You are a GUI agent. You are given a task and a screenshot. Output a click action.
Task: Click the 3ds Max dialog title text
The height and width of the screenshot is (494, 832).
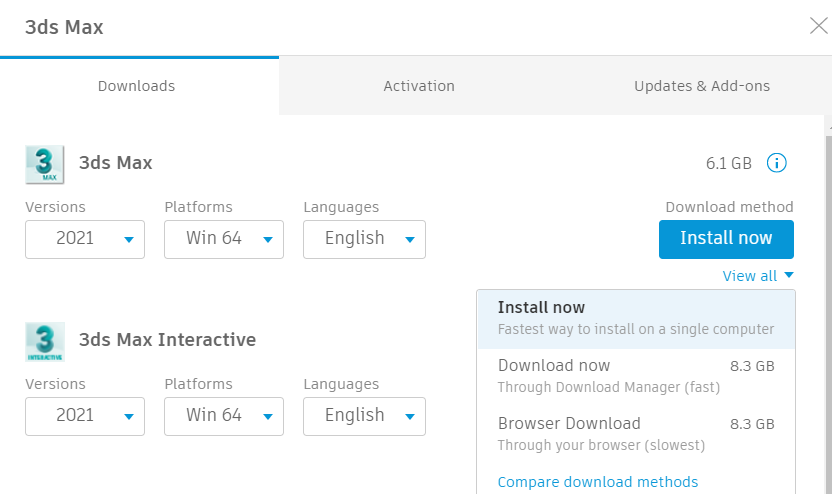(64, 27)
